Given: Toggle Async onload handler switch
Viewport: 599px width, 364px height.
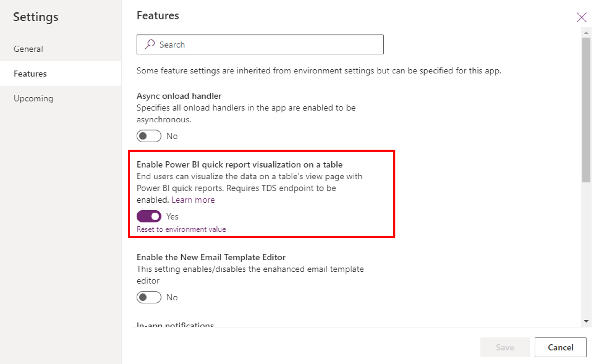Looking at the screenshot, I should [149, 136].
